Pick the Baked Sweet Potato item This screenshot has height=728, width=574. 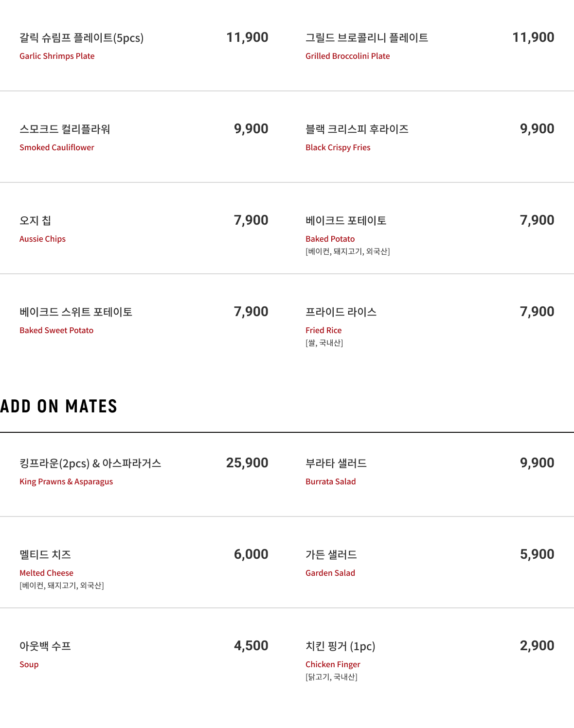144,320
